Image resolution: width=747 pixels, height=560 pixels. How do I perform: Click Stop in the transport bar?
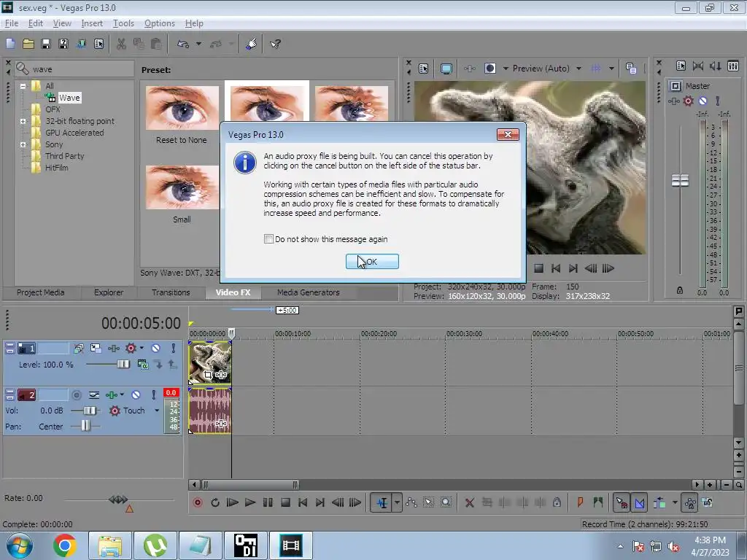tap(285, 502)
